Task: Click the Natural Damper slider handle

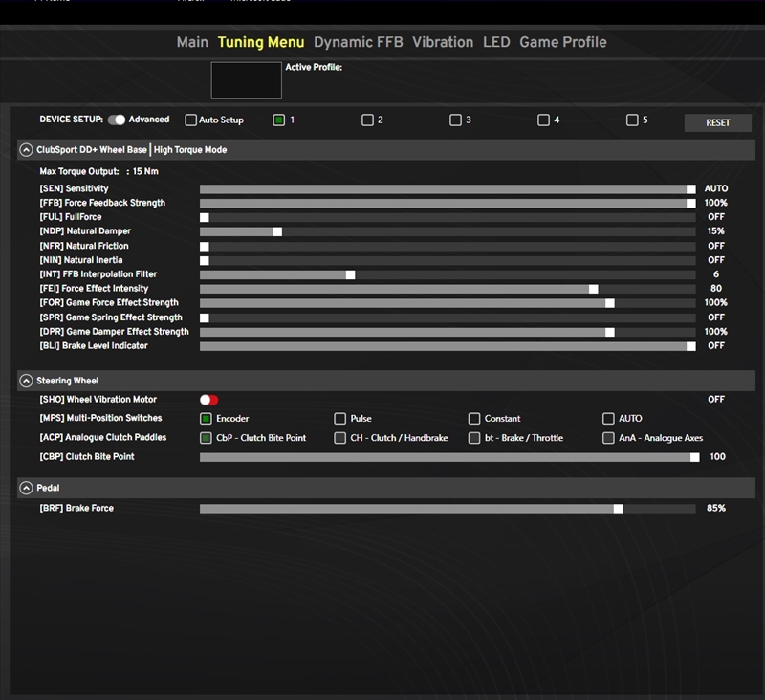Action: click(277, 231)
